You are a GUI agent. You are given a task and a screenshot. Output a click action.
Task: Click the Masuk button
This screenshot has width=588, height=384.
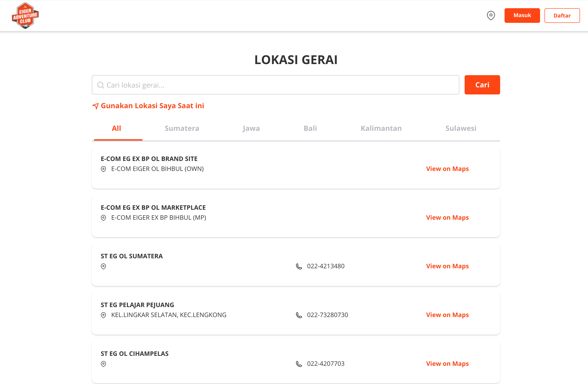point(522,15)
